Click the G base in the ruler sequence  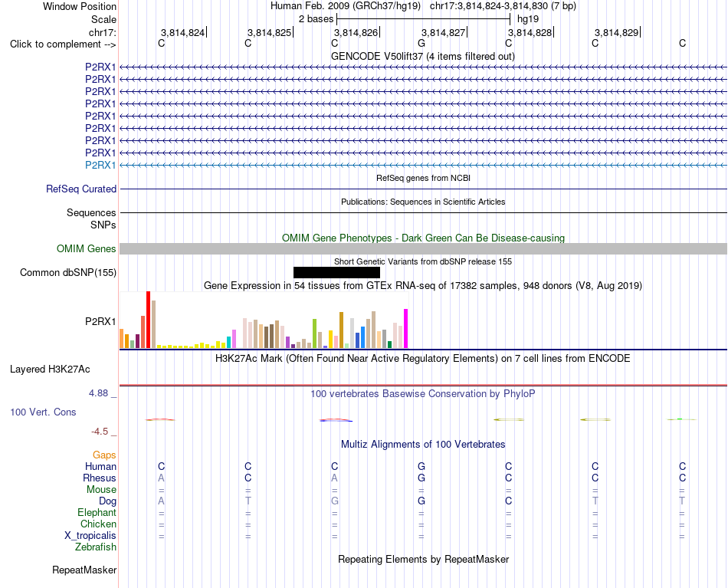tap(421, 43)
